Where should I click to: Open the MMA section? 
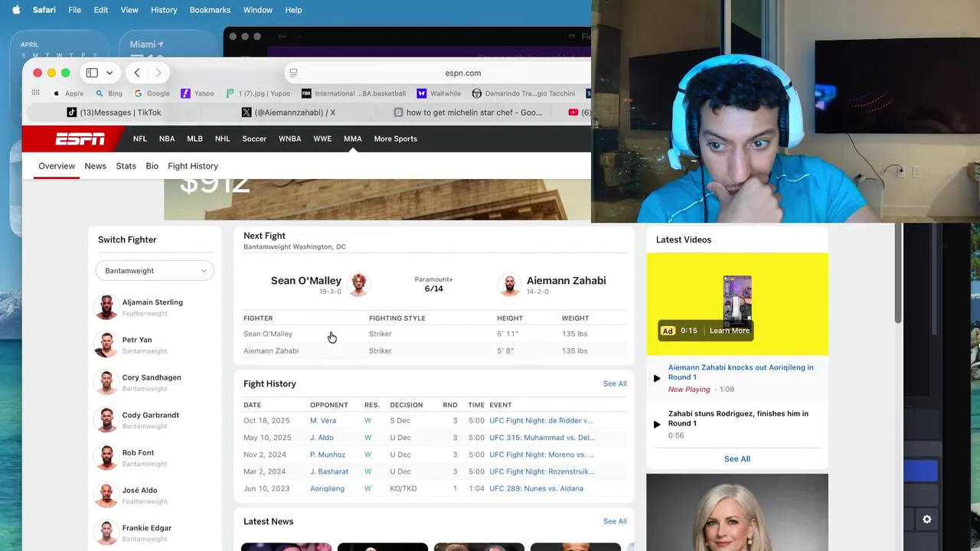click(x=352, y=139)
